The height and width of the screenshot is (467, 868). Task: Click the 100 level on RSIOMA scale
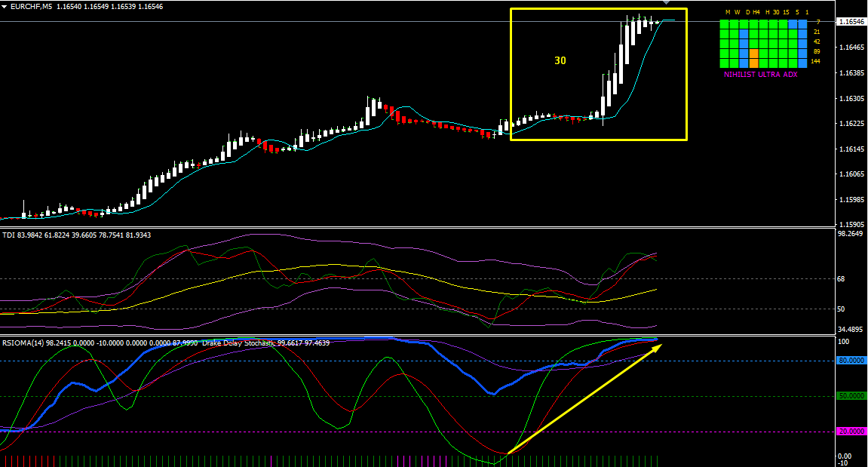(844, 342)
